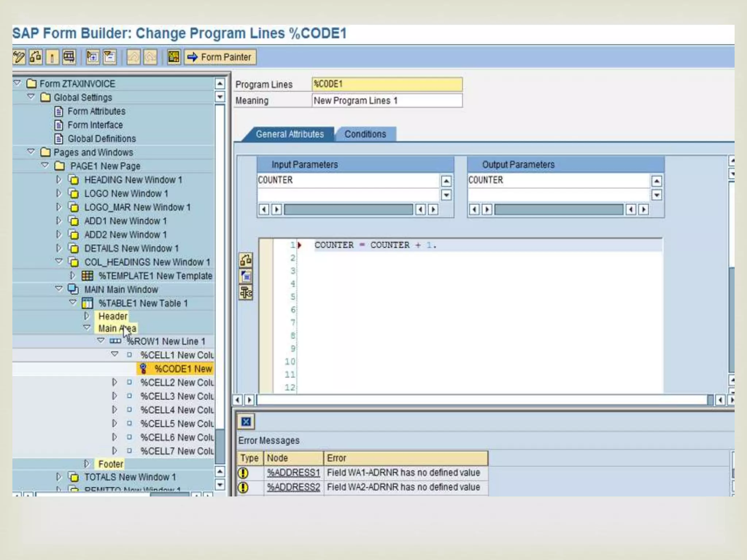747x560 pixels.
Task: Collapse the Main Area tree node
Action: click(x=87, y=327)
